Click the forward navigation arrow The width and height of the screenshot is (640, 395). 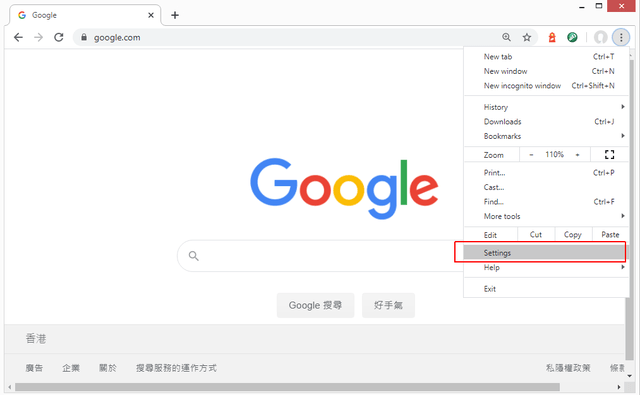(38, 38)
